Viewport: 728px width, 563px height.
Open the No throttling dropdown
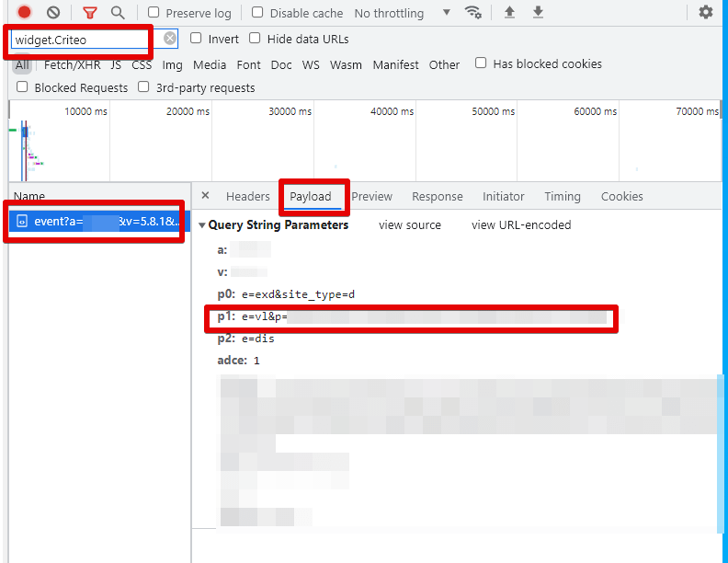point(403,13)
